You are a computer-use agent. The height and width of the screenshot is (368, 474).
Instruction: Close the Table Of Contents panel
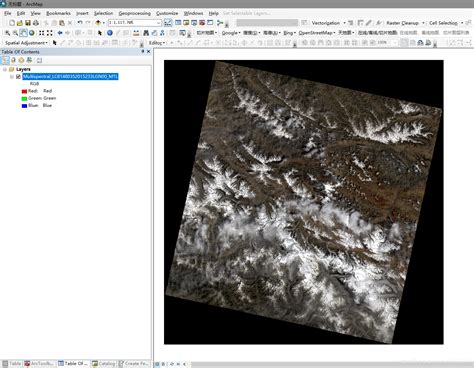click(148, 52)
